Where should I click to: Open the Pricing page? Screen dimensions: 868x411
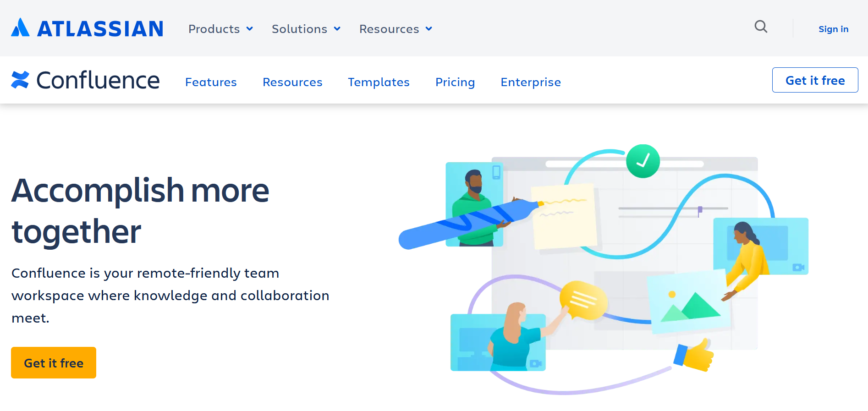click(x=455, y=82)
